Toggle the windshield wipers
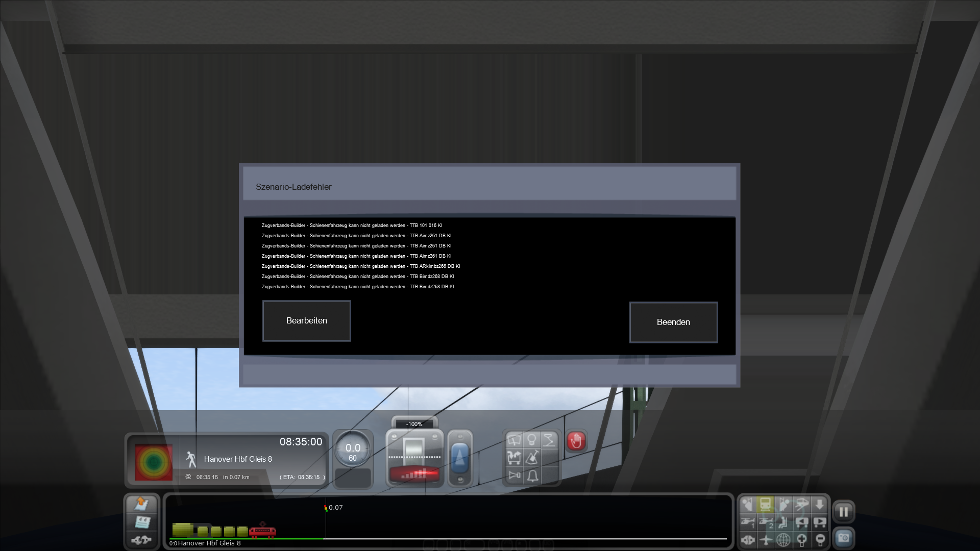The image size is (980, 551). click(x=514, y=440)
